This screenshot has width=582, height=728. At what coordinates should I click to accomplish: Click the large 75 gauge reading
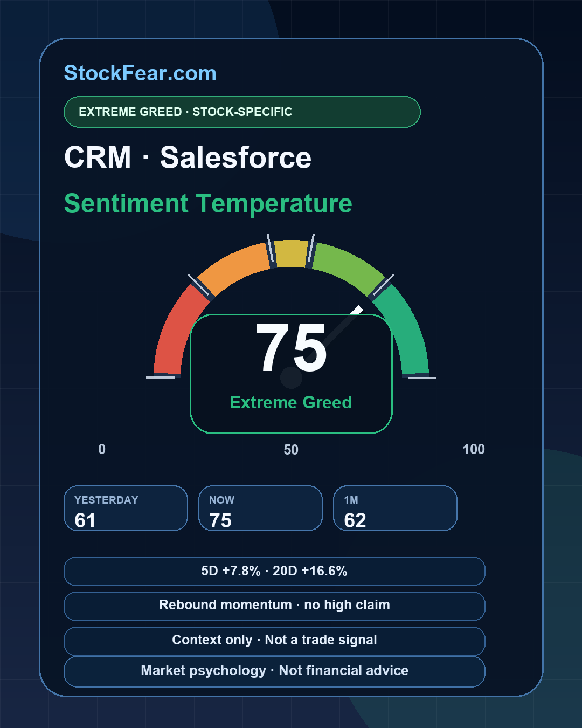point(291,348)
